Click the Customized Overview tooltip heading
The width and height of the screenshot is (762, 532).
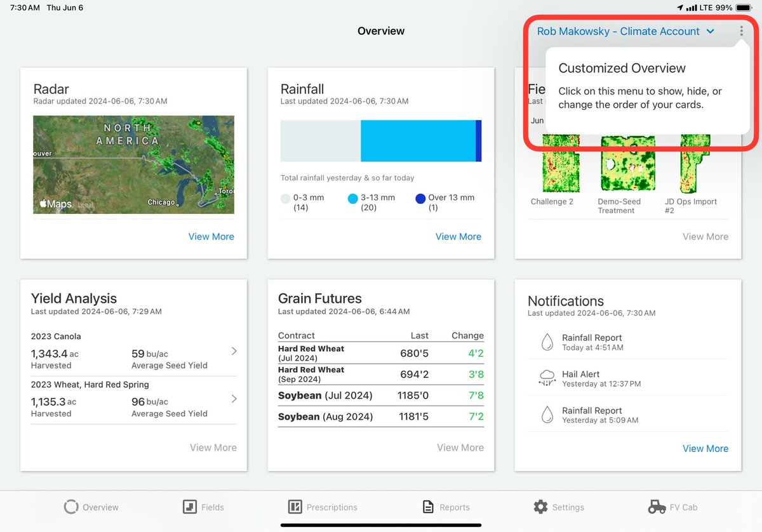coord(622,68)
